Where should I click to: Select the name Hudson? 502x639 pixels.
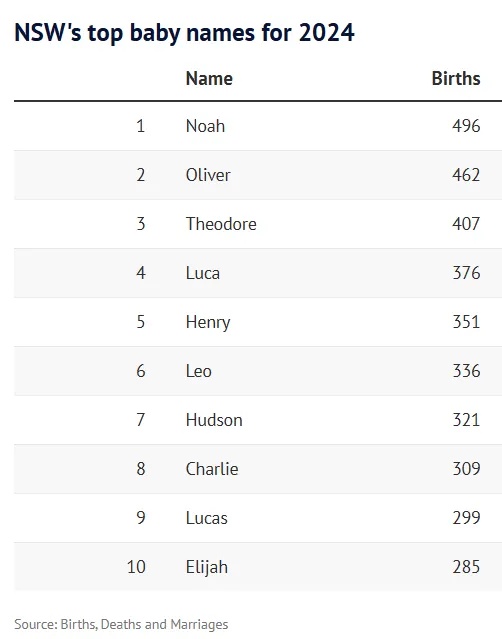click(214, 420)
